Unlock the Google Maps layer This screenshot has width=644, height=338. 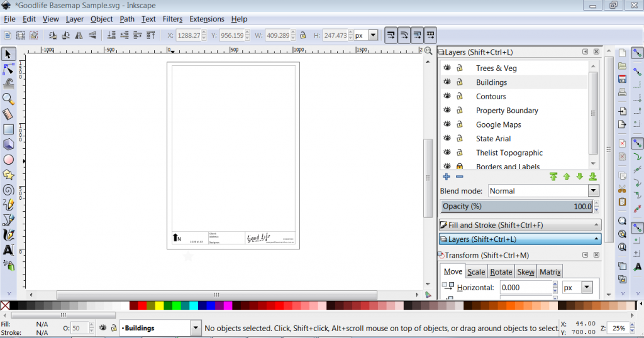tap(460, 124)
